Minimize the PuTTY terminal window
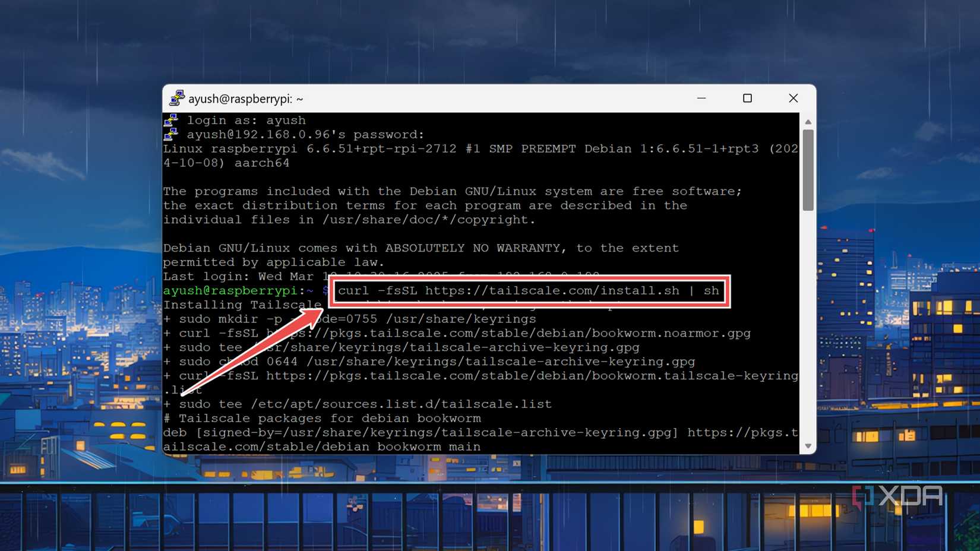This screenshot has height=551, width=980. point(701,98)
